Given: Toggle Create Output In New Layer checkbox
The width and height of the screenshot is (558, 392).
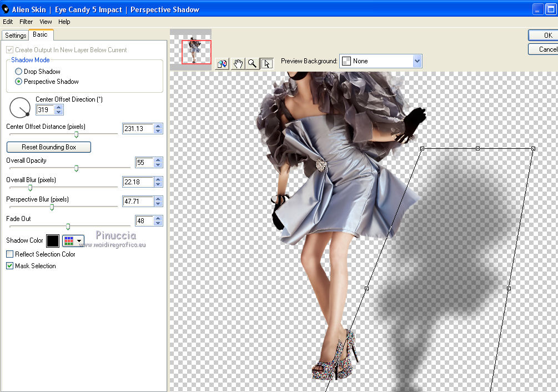Looking at the screenshot, I should 10,50.
